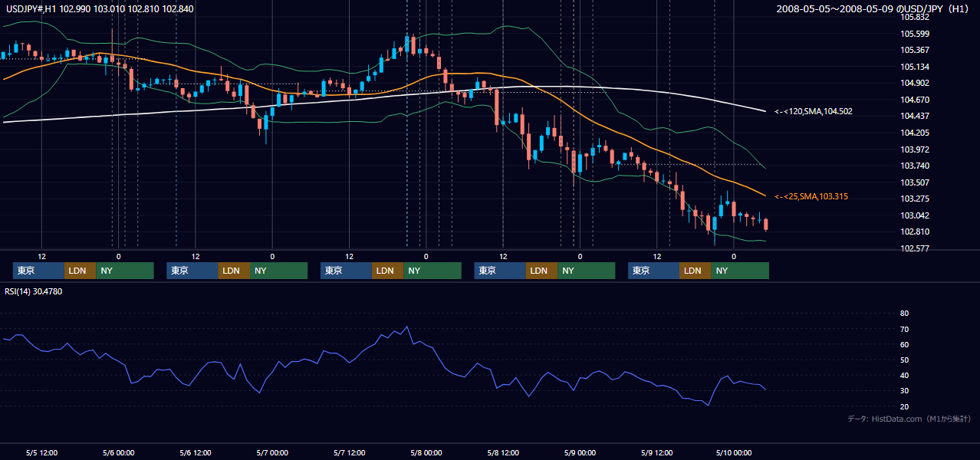Click RSI scale value 30
Viewport: 980px width, 460px height.
click(x=904, y=391)
